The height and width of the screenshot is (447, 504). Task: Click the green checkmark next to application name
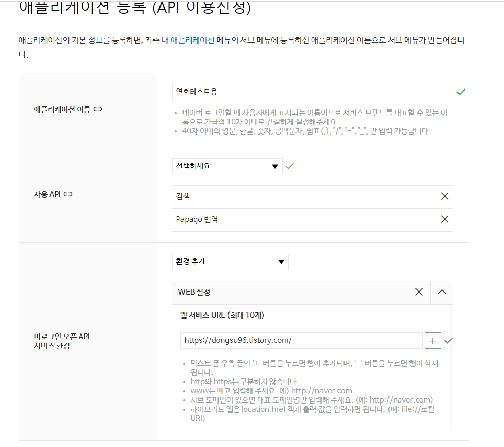461,92
